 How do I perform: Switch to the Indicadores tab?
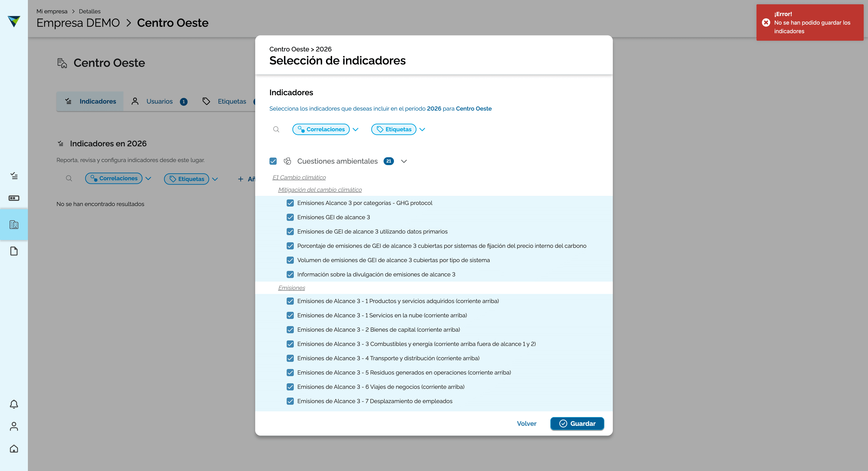click(x=90, y=101)
